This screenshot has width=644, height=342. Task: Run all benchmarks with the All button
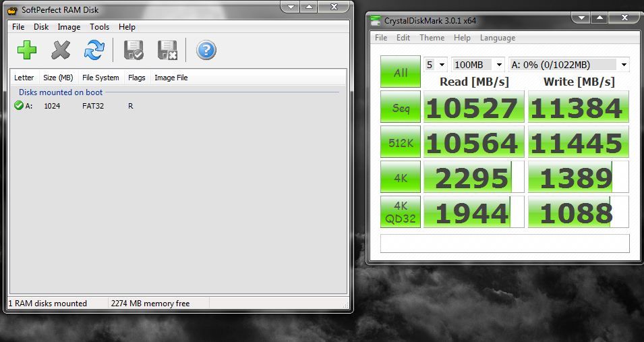401,72
